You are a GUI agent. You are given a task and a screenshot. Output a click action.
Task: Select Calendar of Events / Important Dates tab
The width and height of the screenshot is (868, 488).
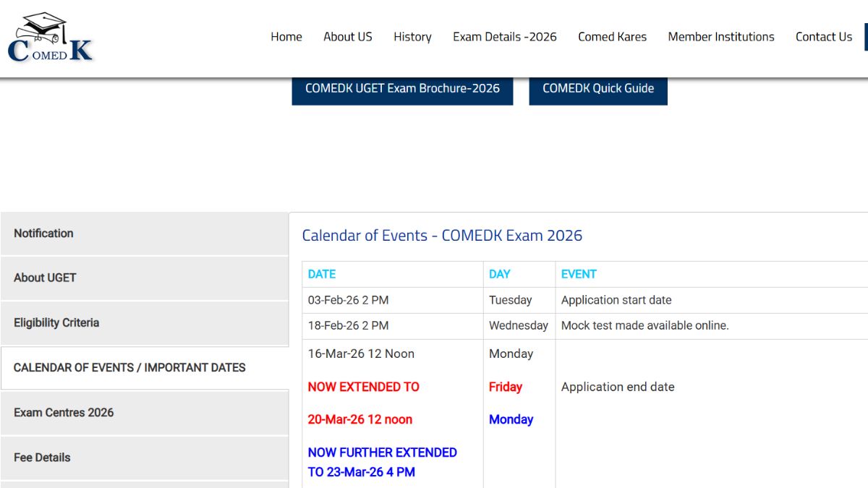point(145,368)
